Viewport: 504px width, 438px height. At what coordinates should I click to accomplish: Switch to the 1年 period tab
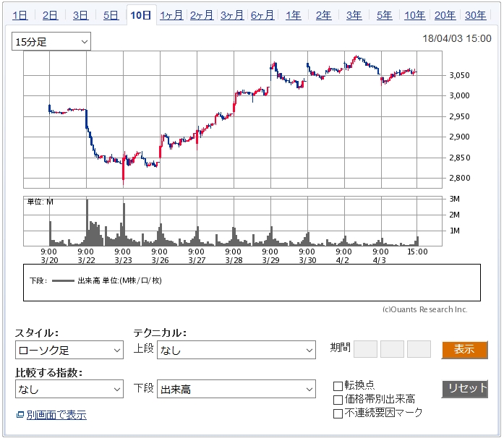tap(294, 15)
